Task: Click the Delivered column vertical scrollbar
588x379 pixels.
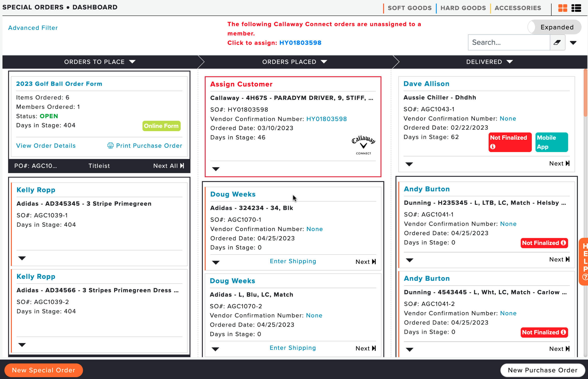Action: coord(585,93)
